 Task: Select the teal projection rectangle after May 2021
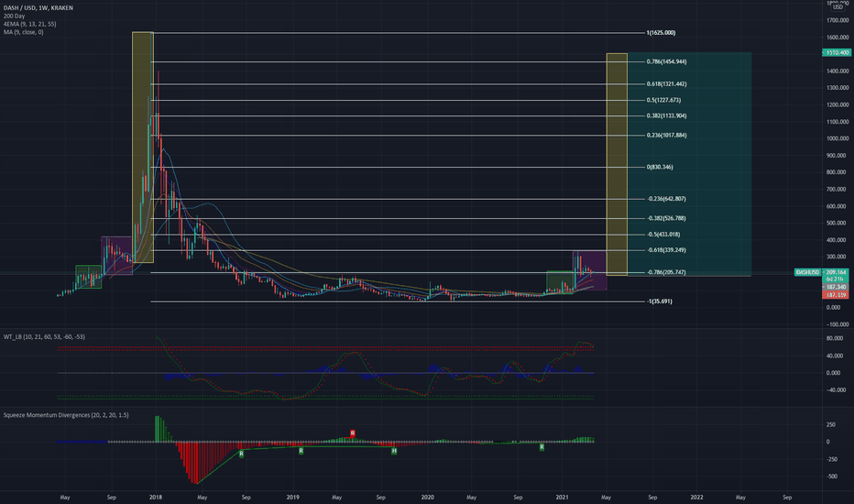click(x=689, y=164)
